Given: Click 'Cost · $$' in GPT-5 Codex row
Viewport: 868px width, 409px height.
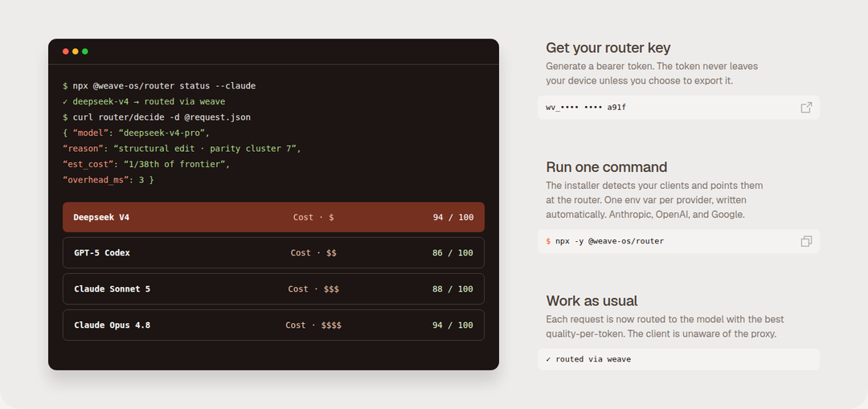Looking at the screenshot, I should click(313, 253).
